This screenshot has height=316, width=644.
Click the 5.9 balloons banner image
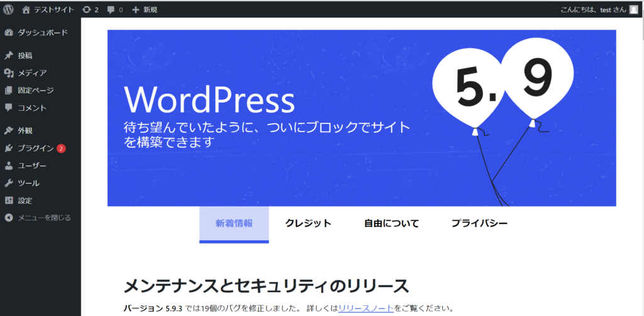pyautogui.click(x=502, y=121)
